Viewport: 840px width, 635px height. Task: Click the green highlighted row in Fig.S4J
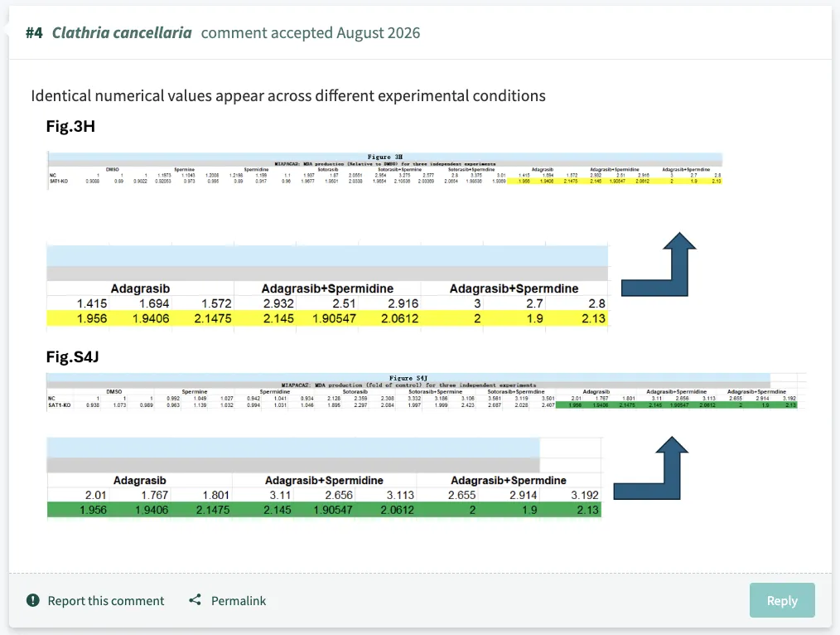324,510
